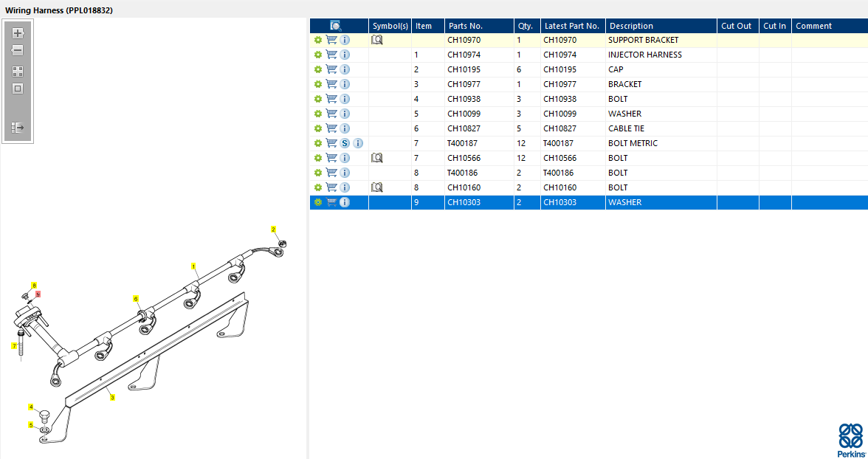This screenshot has width=868, height=459.
Task: Show info for CH10974 injector harness
Action: tap(345, 55)
